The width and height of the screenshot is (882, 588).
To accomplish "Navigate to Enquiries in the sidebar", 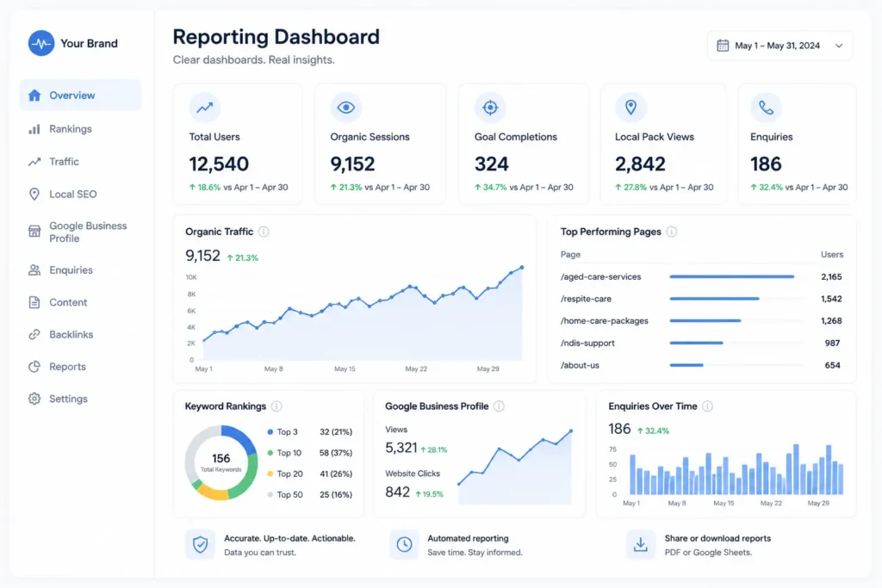I will pyautogui.click(x=71, y=270).
